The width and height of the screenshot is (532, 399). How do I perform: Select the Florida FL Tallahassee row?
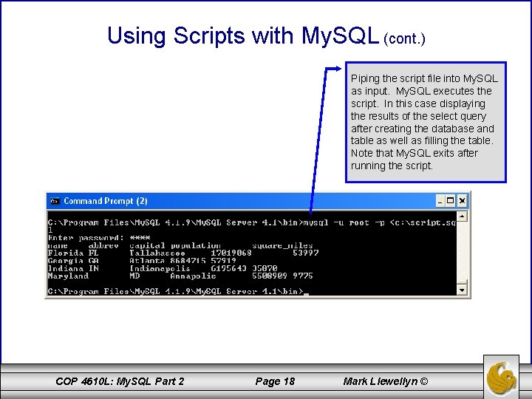(x=183, y=253)
